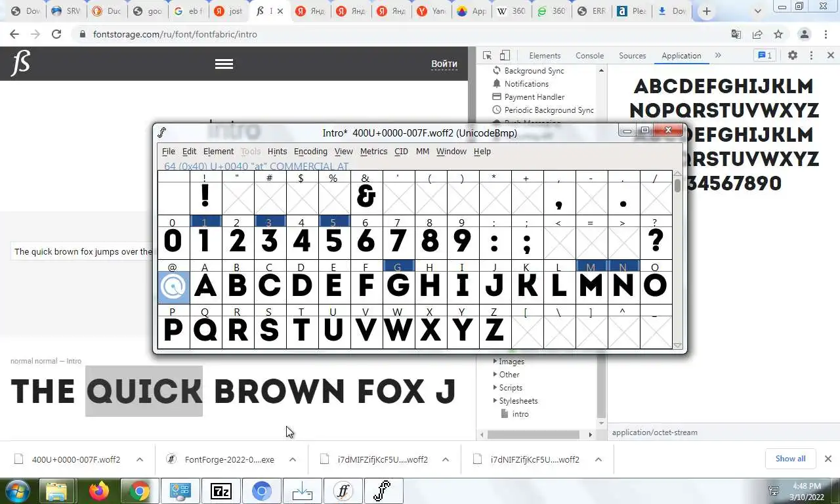This screenshot has height=504, width=840.
Task: Open options for i7dNIFZifjKcF5U woff2 download
Action: pos(598,459)
